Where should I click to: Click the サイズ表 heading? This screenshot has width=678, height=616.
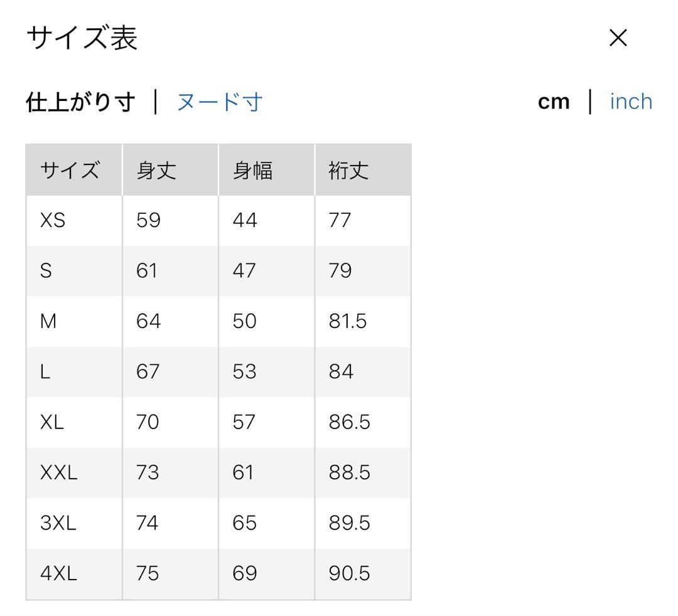82,38
